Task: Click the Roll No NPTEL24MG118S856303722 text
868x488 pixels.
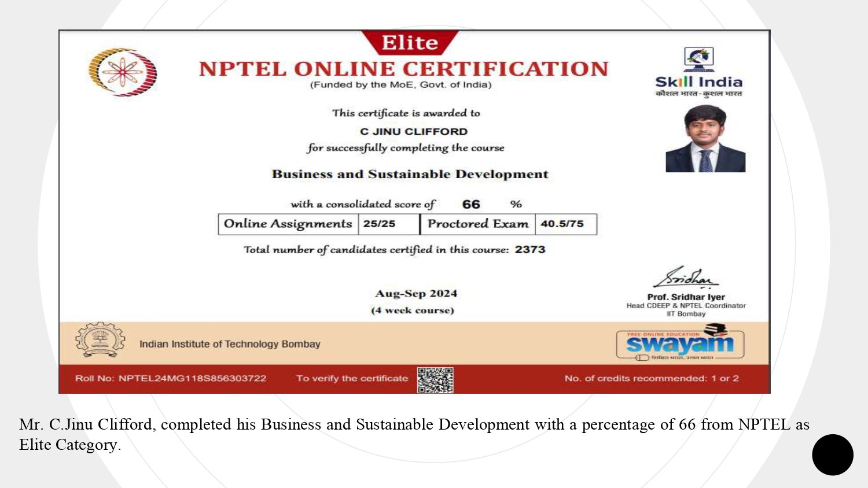Action: pyautogui.click(x=171, y=378)
